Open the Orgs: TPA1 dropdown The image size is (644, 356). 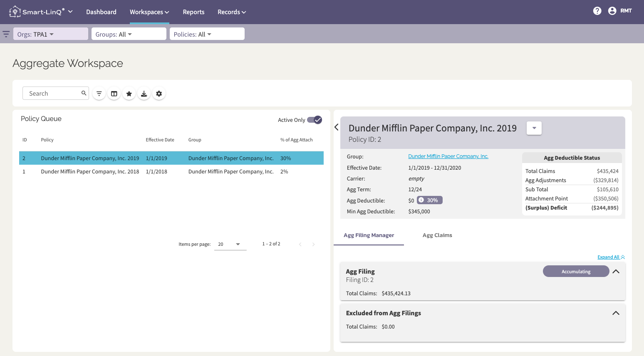tap(51, 34)
